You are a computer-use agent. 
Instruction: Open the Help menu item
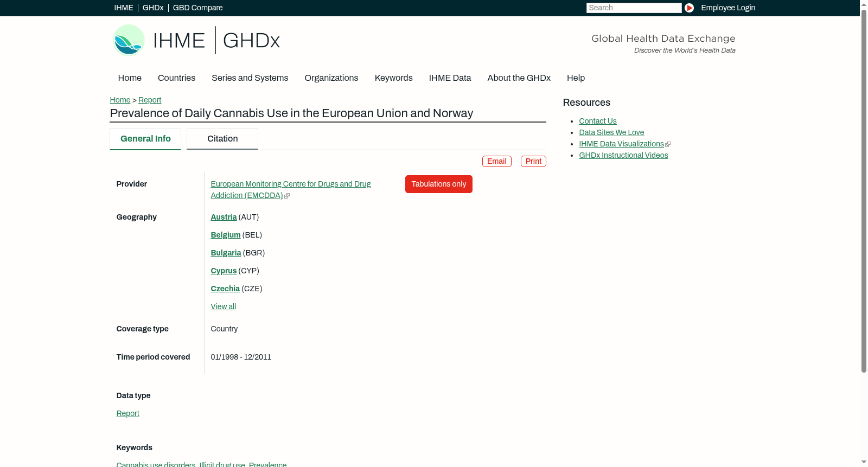click(576, 78)
